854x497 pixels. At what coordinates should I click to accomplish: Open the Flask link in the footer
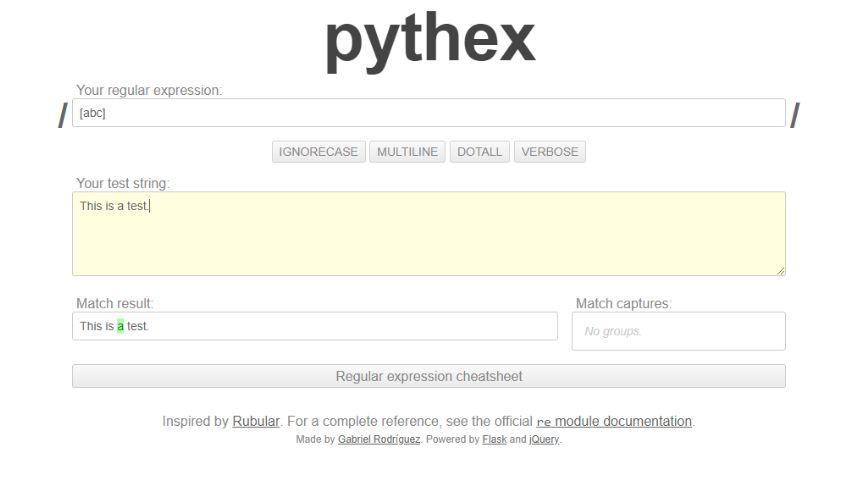pos(494,440)
